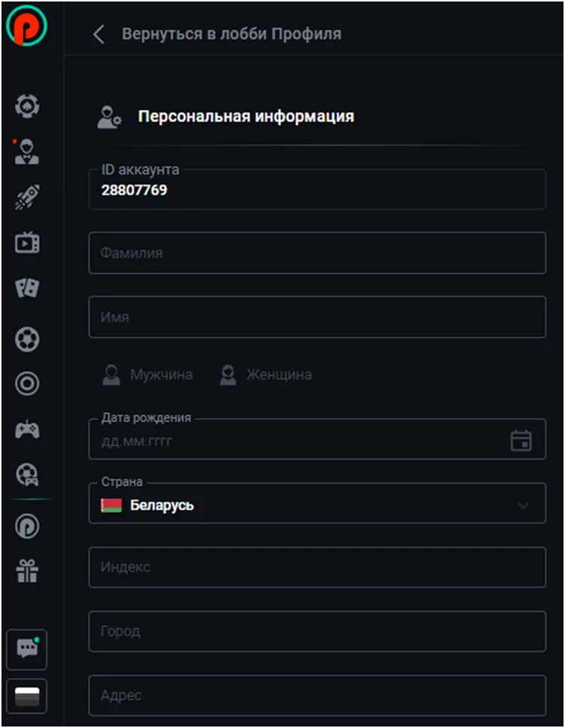Click the Индекс input field
This screenshot has height=728, width=565.
click(x=317, y=567)
